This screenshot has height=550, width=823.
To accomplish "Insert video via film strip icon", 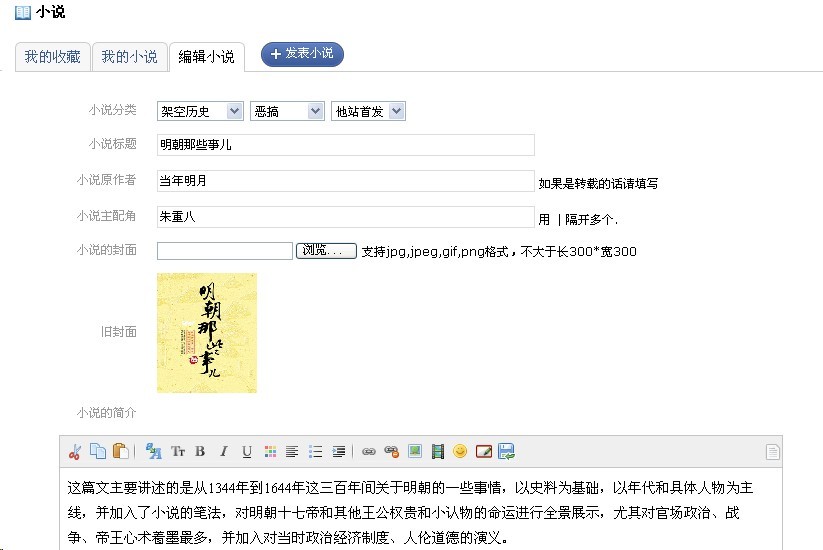I will [438, 451].
